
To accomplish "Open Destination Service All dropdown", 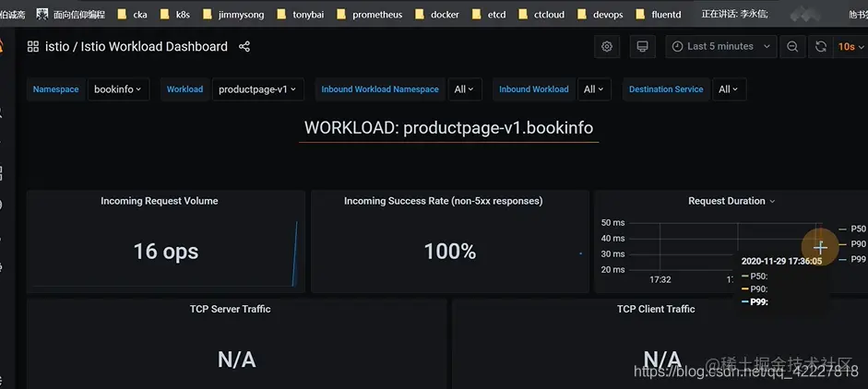I will pos(729,89).
